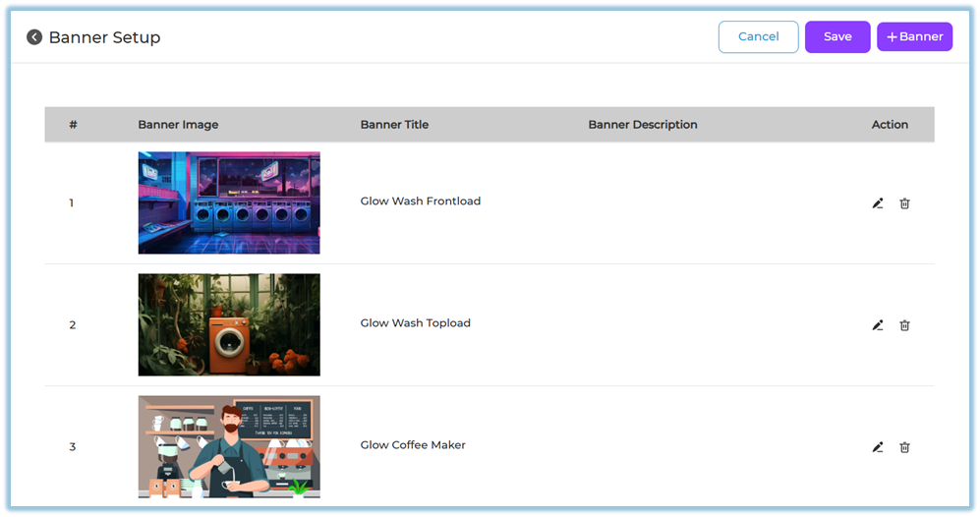Delete the Glow Wash Frontload banner
The image size is (980, 517).
904,203
